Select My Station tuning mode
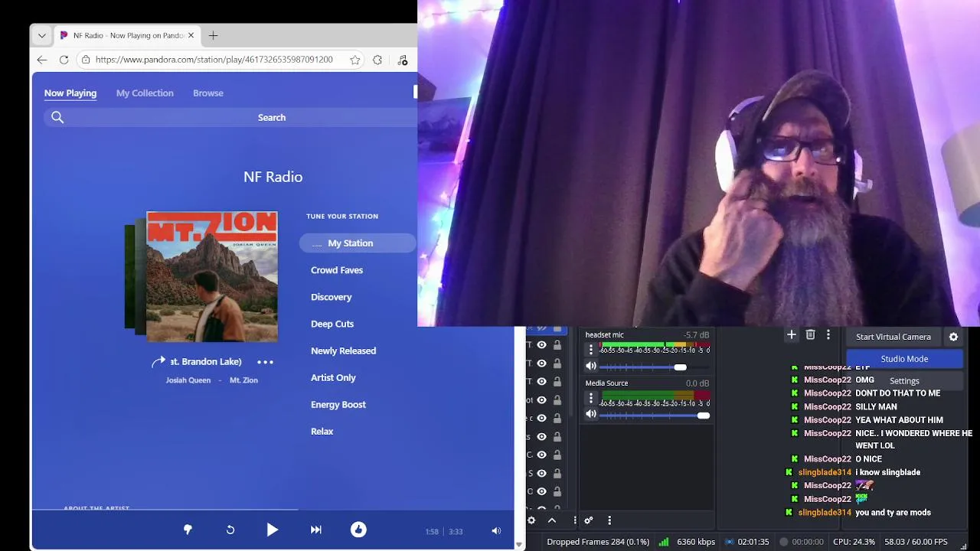This screenshot has height=551, width=980. [x=358, y=243]
